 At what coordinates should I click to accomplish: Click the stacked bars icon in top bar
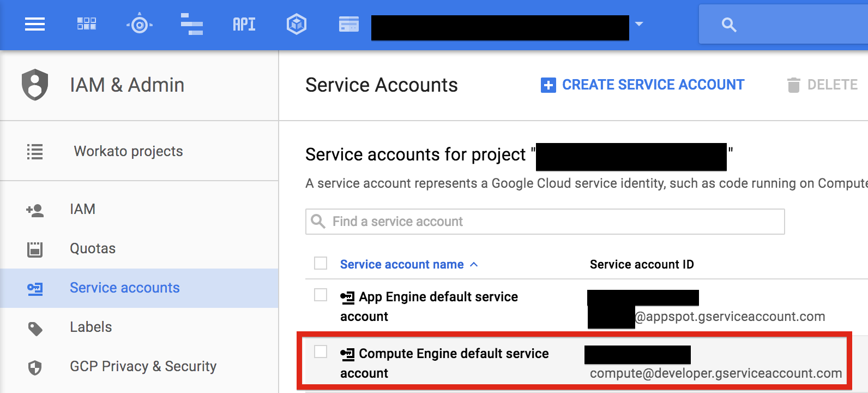click(192, 25)
